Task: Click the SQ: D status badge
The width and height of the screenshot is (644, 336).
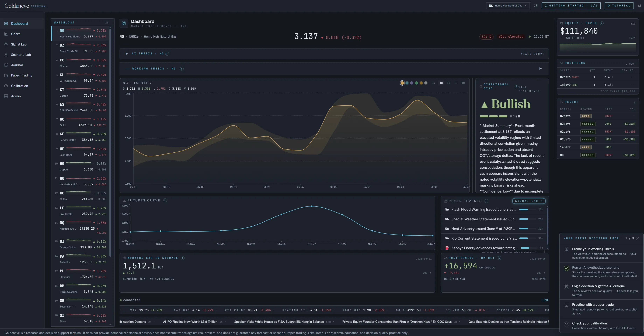Action: tap(486, 37)
